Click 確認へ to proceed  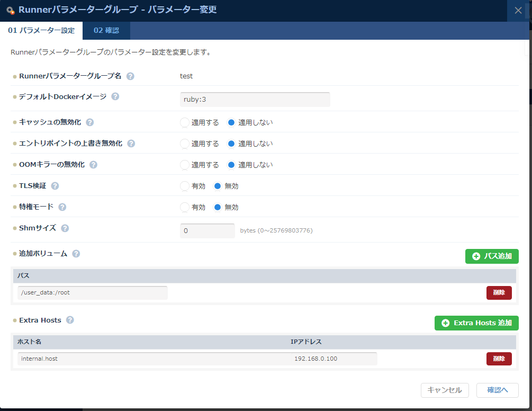pyautogui.click(x=497, y=390)
